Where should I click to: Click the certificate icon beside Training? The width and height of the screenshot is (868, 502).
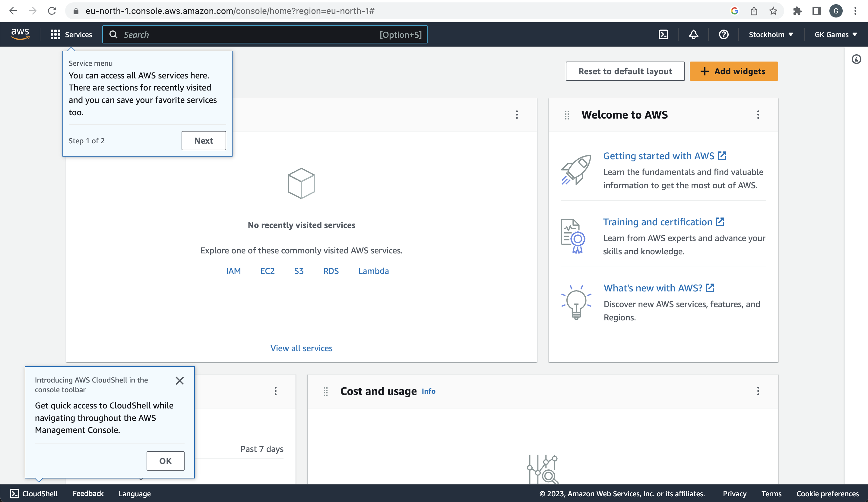point(573,236)
